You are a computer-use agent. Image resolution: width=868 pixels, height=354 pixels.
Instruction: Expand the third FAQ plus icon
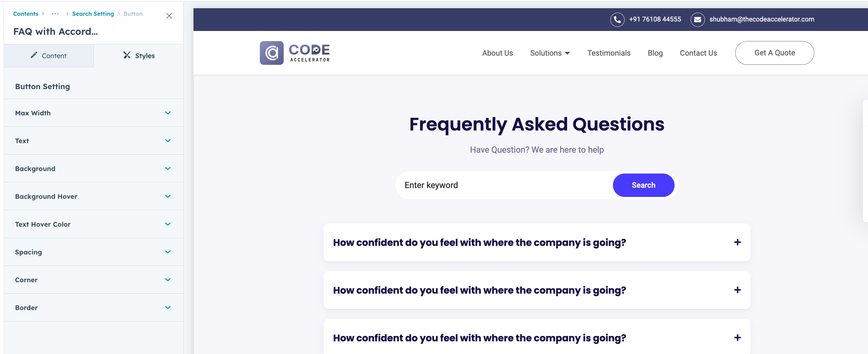tap(737, 338)
